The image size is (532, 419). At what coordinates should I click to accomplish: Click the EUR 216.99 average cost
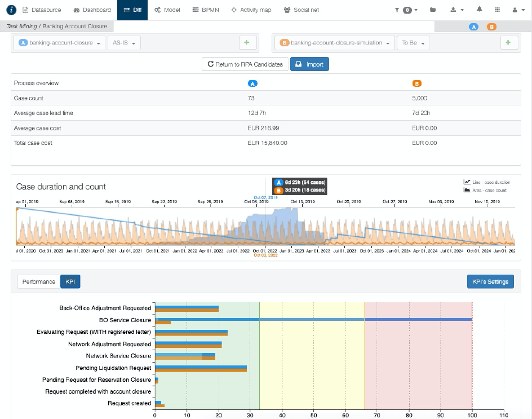(263, 128)
